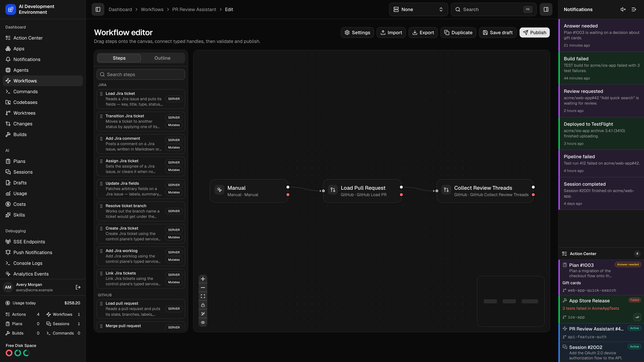
Task: Publish the workflow
Action: (x=534, y=33)
